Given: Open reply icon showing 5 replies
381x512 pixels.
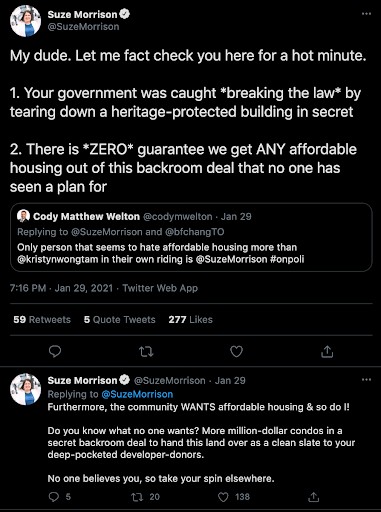Looking at the screenshot, I should pyautogui.click(x=60, y=497).
